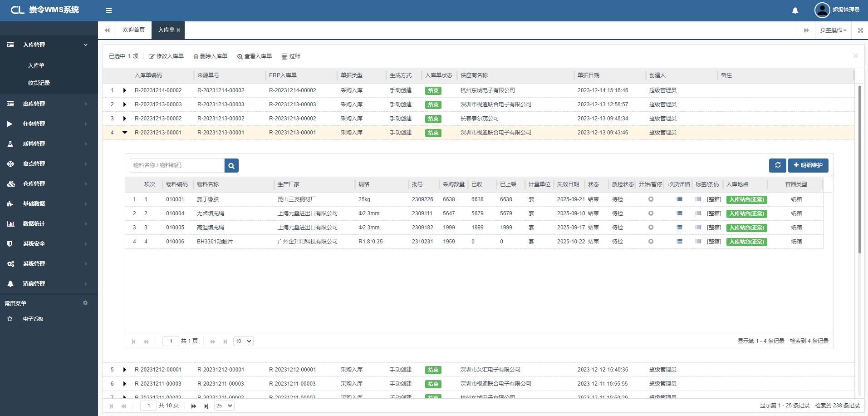Go to first page in detail pager
868x416 pixels.
(x=134, y=342)
